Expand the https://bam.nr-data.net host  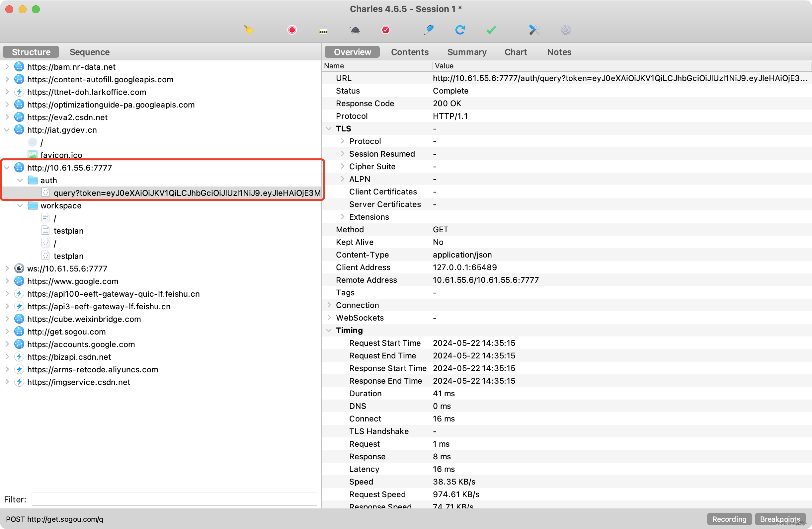tap(7, 67)
